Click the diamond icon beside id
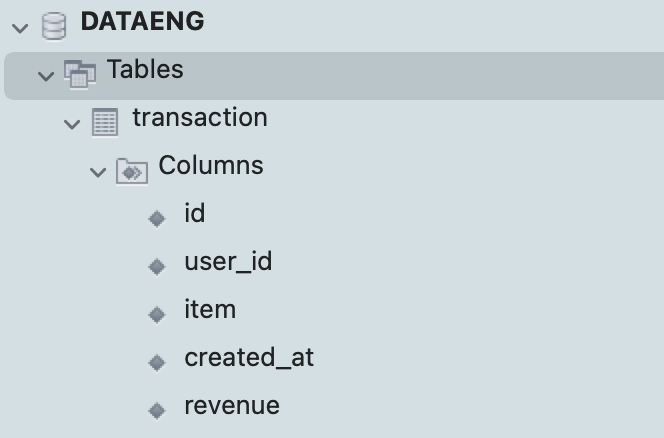This screenshot has height=438, width=664. (x=156, y=218)
